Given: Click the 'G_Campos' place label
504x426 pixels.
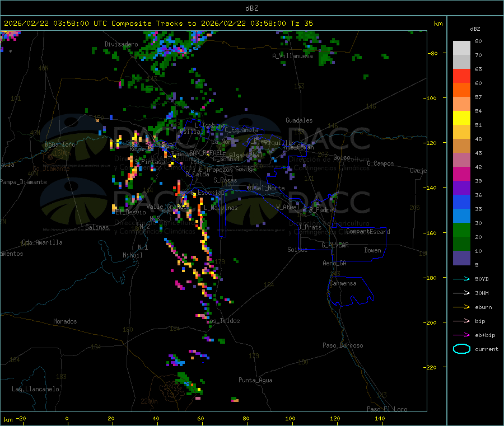Looking at the screenshot, I should [x=381, y=163].
